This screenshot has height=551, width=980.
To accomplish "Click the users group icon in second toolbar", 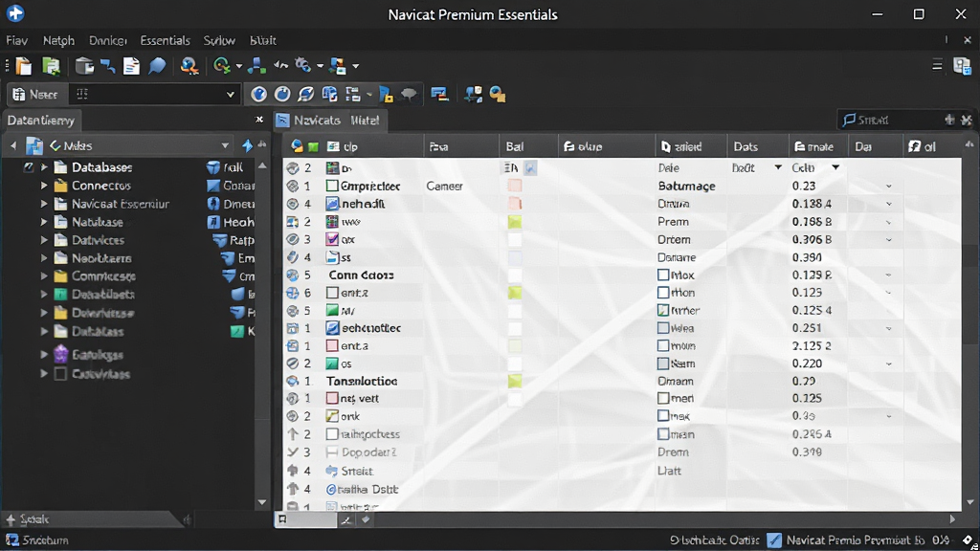I will click(473, 95).
